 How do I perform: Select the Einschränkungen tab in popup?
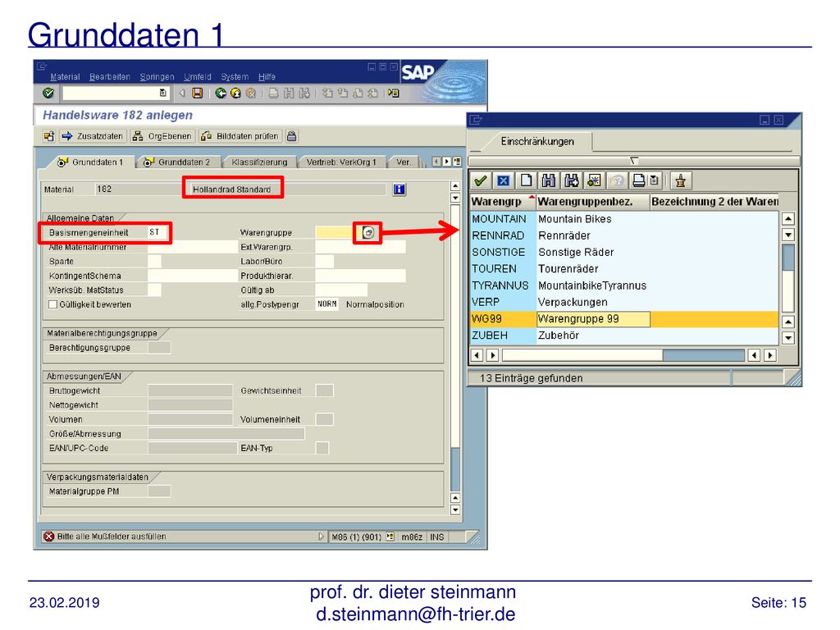tap(537, 141)
